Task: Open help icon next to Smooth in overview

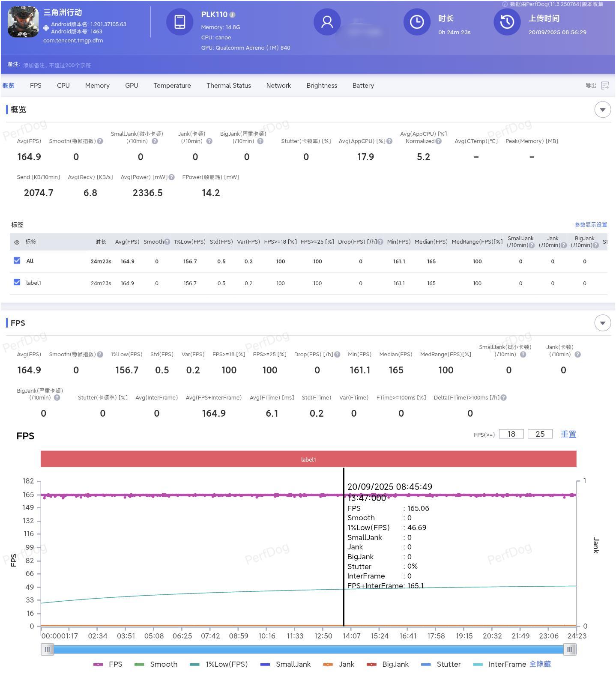Action: click(100, 141)
